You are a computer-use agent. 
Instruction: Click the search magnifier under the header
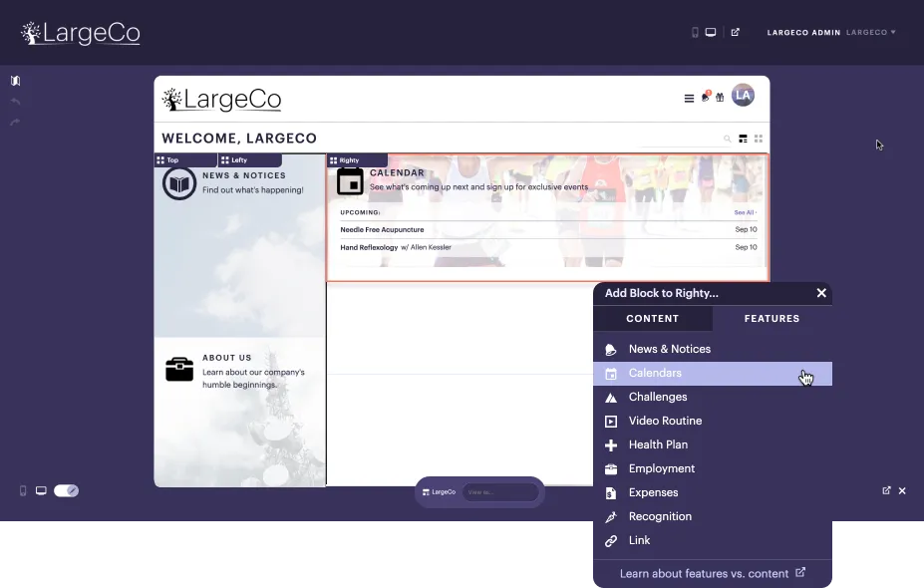[728, 140]
